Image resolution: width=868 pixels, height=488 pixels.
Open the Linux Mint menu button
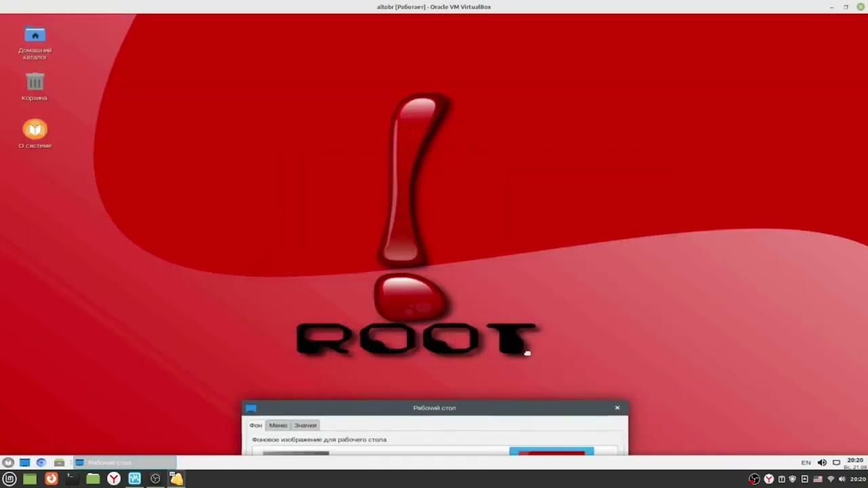pos(9,479)
